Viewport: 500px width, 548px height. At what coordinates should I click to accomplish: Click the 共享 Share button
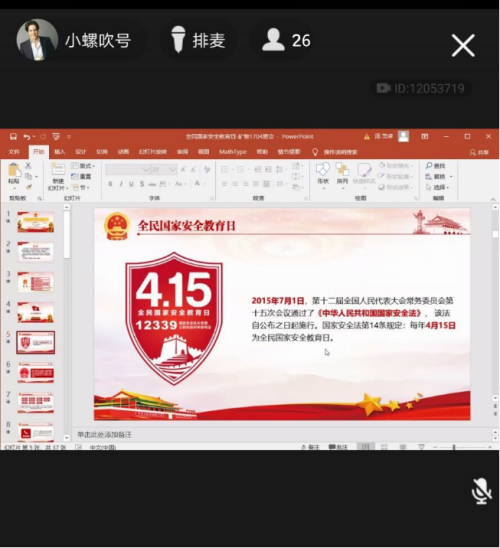click(x=479, y=152)
